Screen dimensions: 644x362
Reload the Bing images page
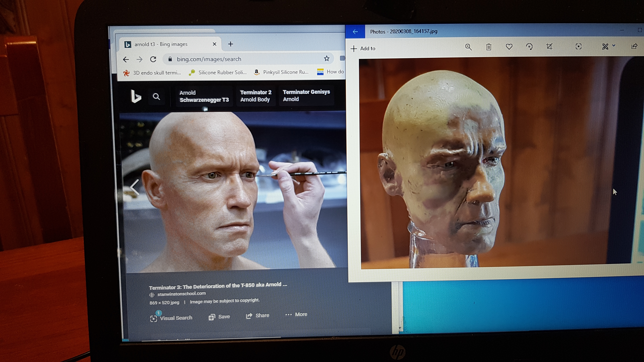pos(153,59)
